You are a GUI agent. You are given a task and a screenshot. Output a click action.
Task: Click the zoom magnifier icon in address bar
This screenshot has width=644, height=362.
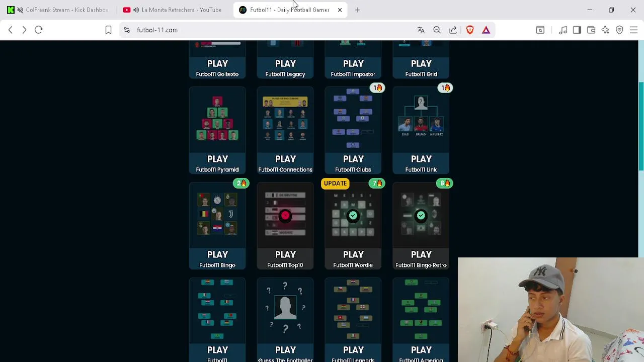[437, 30]
